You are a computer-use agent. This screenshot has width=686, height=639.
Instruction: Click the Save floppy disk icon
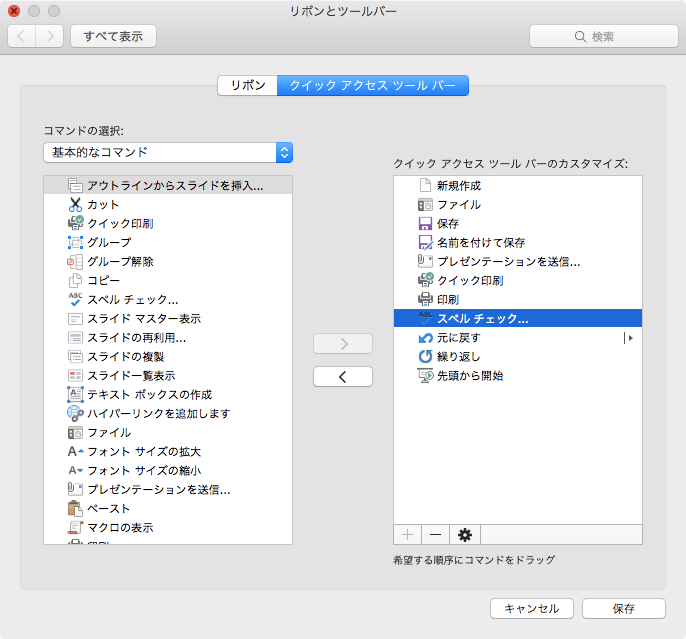click(425, 223)
